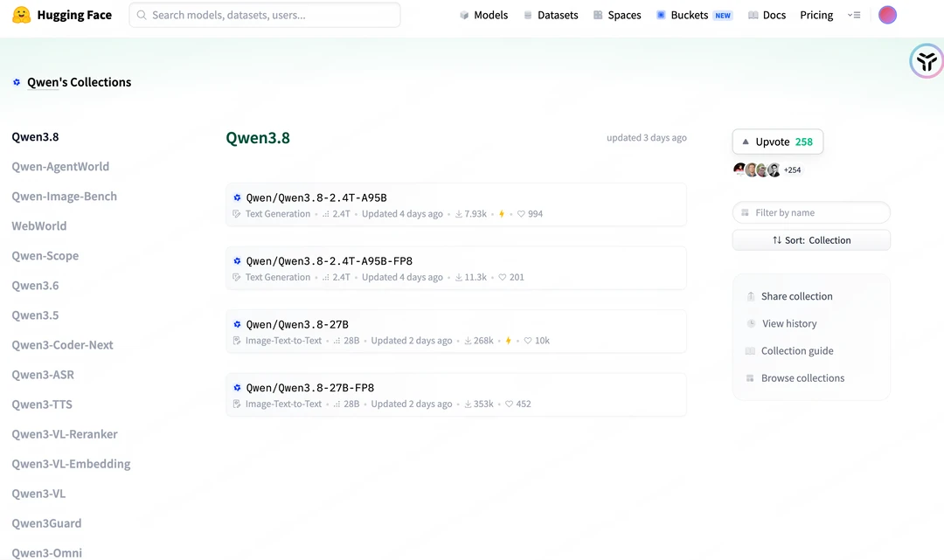
Task: Click heart icon showing 201 likes
Action: tap(502, 277)
